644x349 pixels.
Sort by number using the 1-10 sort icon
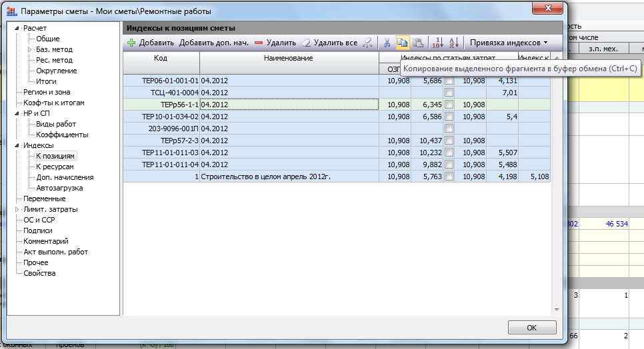click(x=437, y=43)
